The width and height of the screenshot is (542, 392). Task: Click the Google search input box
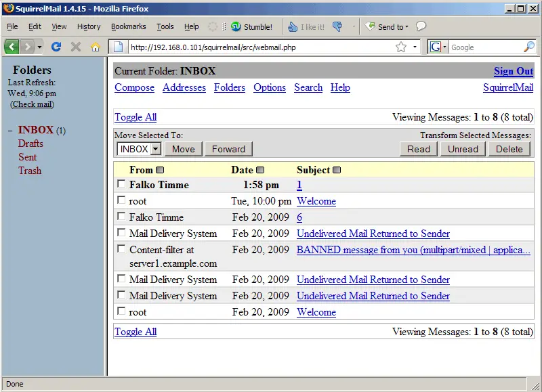[486, 47]
